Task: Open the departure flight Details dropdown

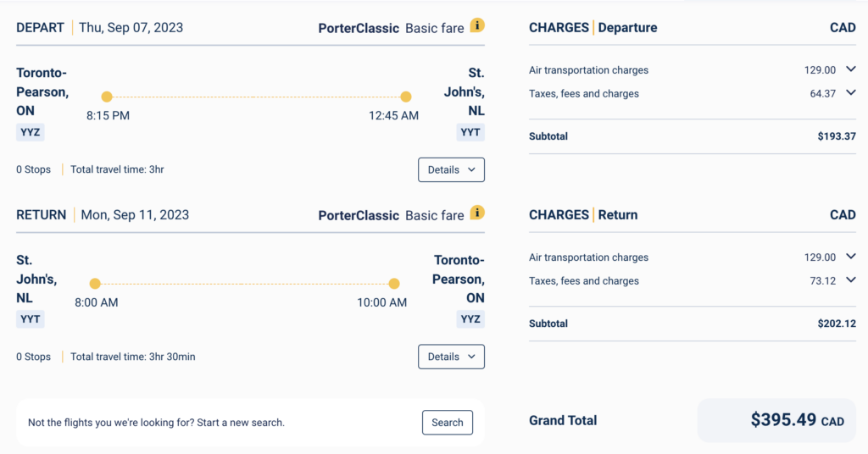Action: 451,169
